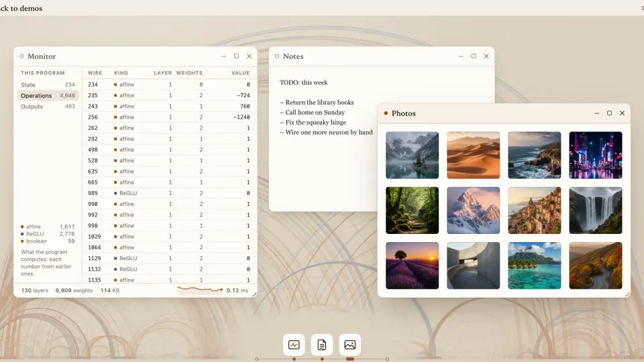Click the 0.12 ms timing value
Screen dimensions: 644x362
point(237,290)
